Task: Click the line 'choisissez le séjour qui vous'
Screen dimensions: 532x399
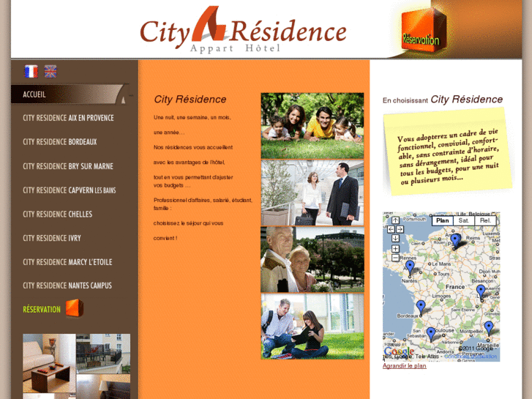Action: pos(188,223)
